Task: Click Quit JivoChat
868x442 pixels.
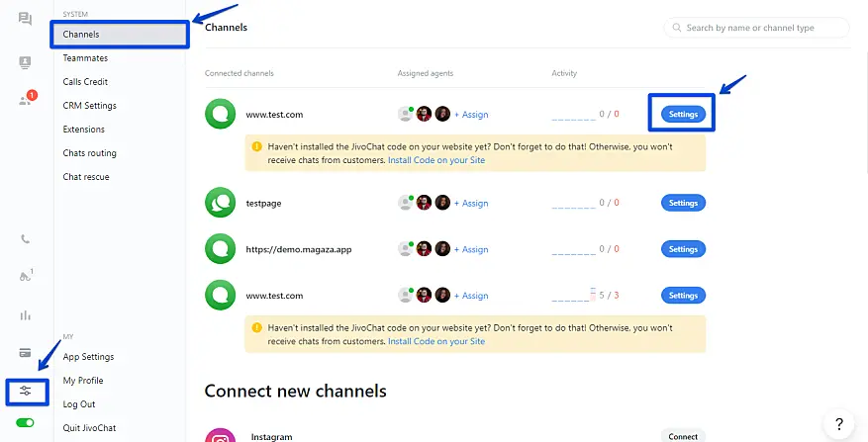Action: [x=90, y=428]
